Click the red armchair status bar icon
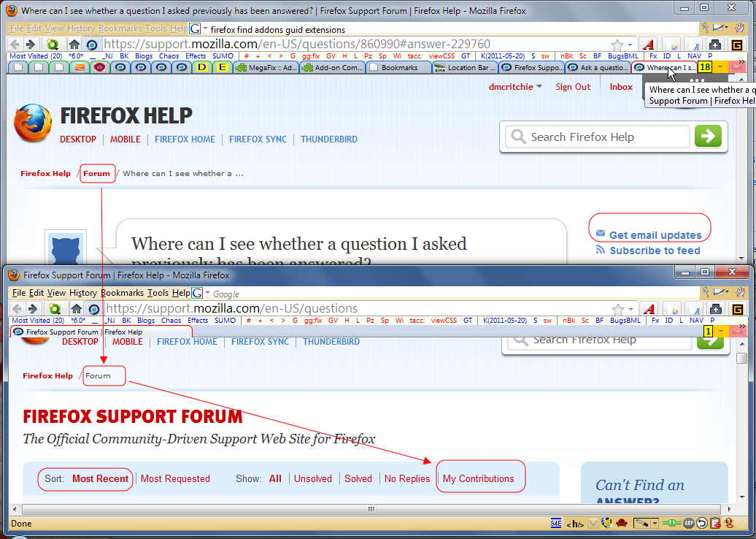This screenshot has height=539, width=756. click(622, 523)
